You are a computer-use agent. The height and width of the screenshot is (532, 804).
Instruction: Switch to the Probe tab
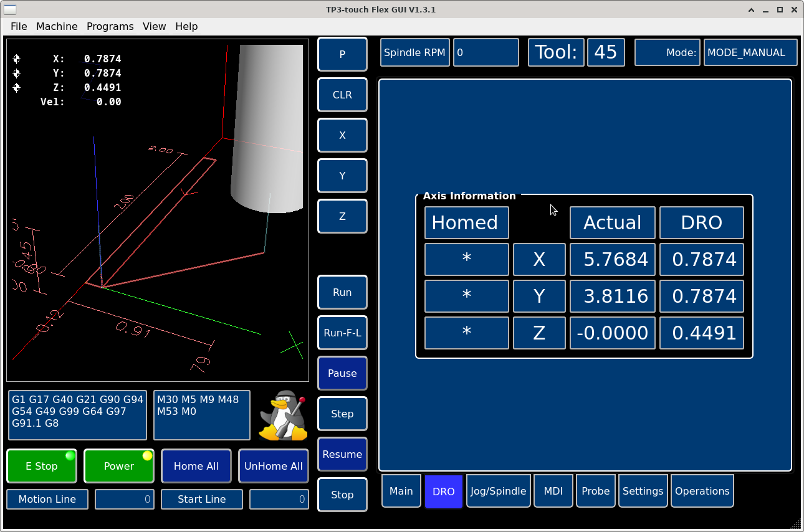[595, 491]
